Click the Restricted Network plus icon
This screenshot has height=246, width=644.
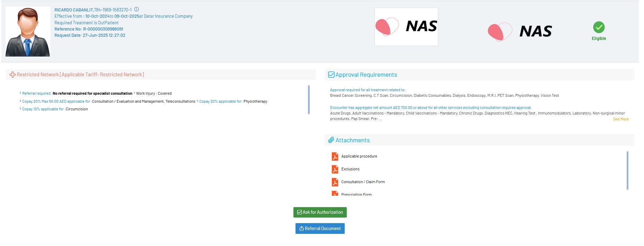click(12, 75)
